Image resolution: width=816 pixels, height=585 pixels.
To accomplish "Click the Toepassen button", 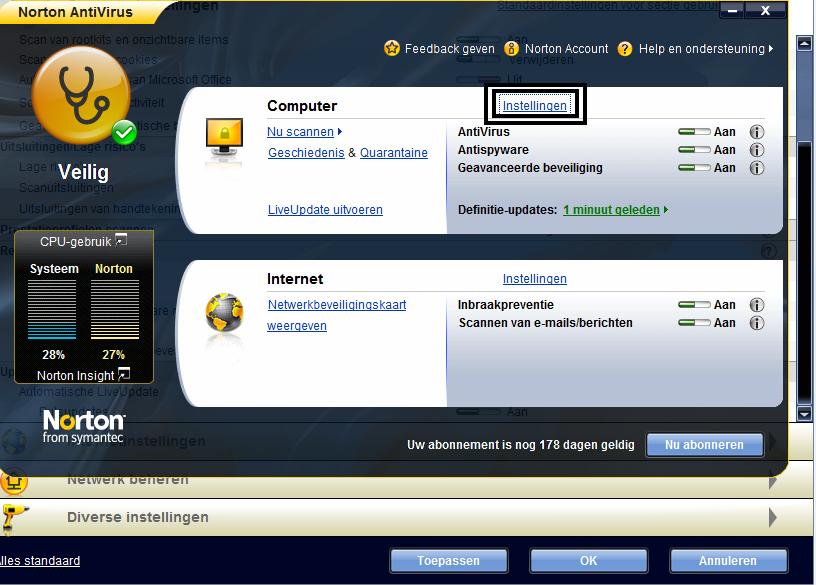I will [449, 561].
